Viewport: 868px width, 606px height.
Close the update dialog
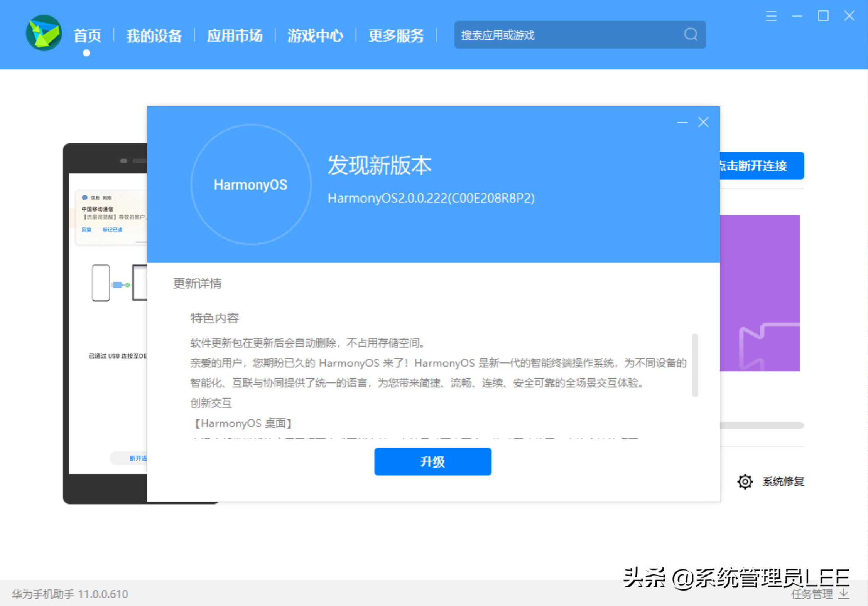click(x=703, y=122)
